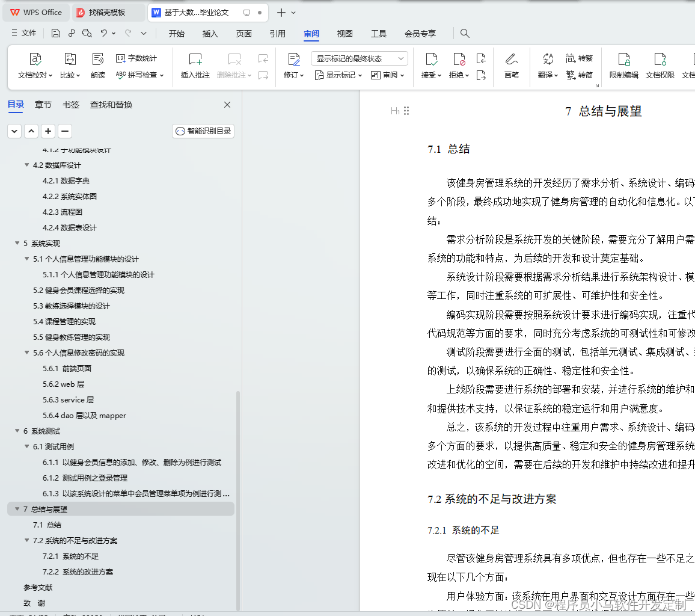Viewport: 695px width, 616px height.
Task: Open the search magnifier in menu bar
Action: 465,33
